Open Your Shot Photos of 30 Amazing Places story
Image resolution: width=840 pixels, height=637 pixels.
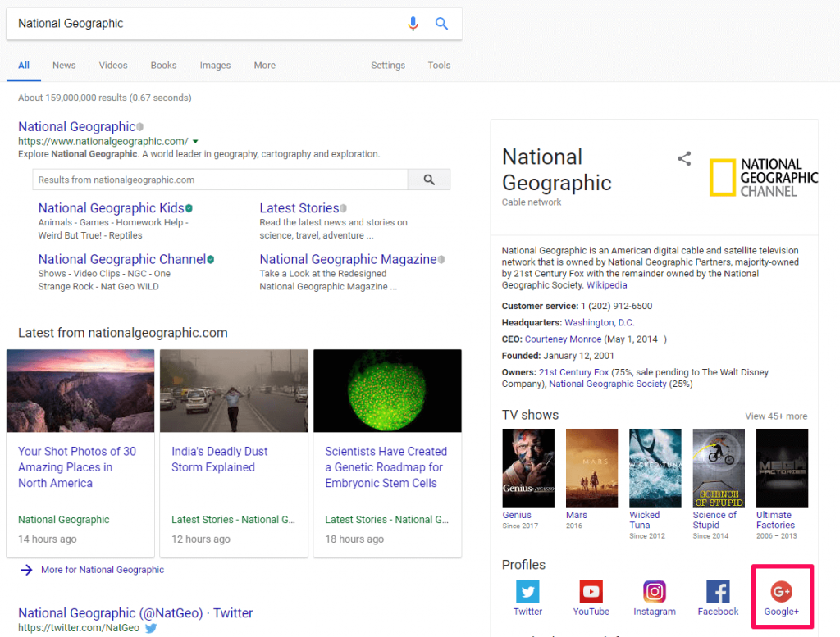click(x=76, y=467)
